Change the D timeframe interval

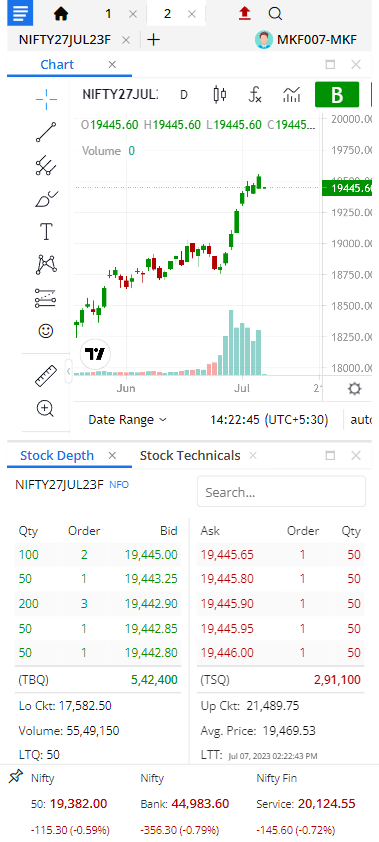184,95
